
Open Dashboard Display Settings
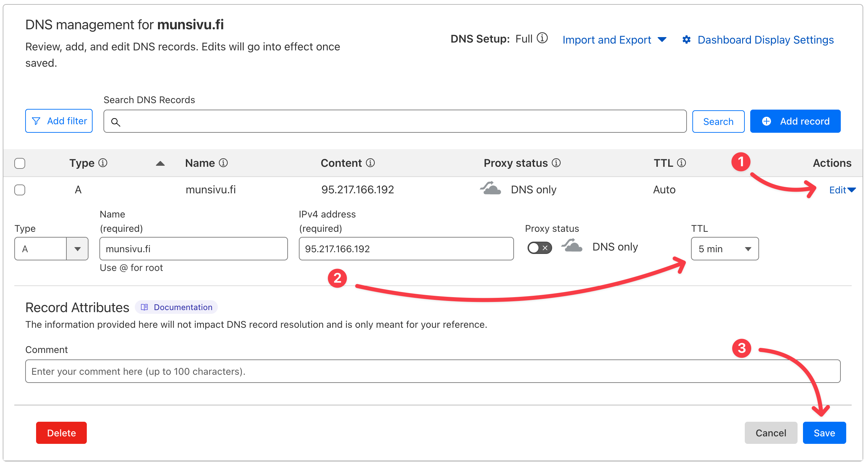pos(765,40)
